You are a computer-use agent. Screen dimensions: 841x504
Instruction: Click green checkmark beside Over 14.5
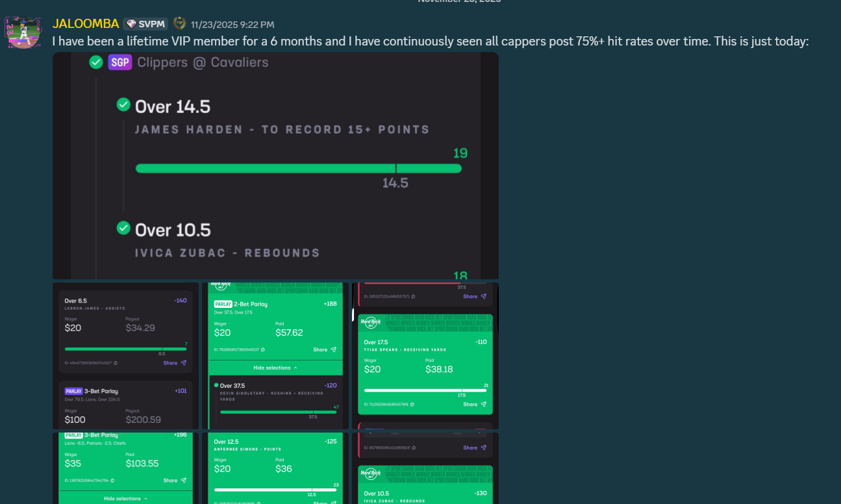[123, 105]
